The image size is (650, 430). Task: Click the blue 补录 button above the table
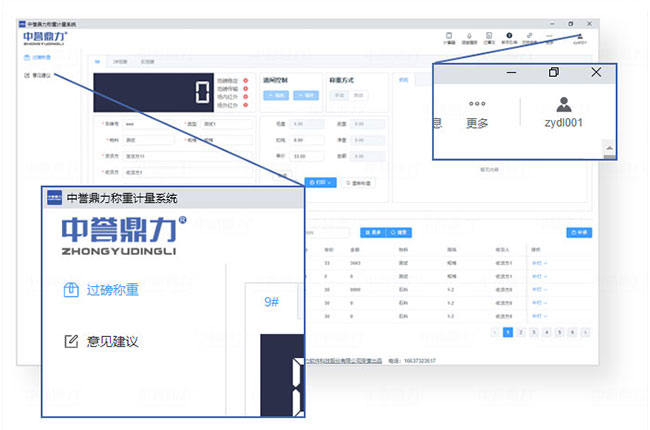(578, 232)
